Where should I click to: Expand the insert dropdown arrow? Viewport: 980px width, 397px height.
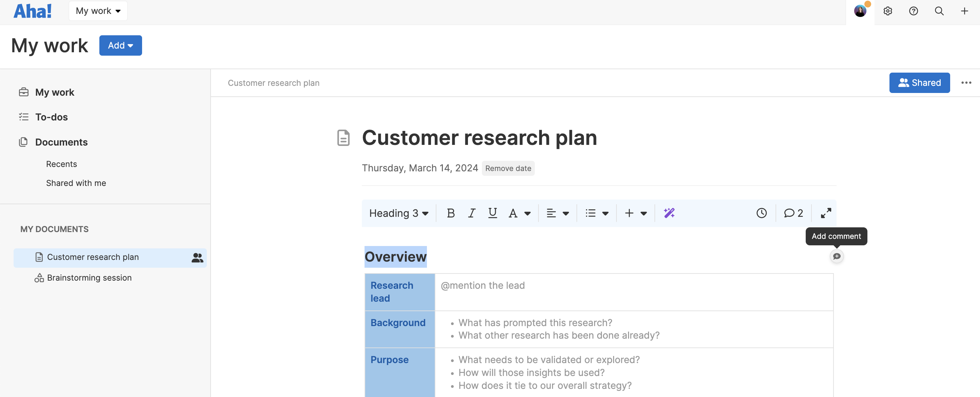click(644, 213)
